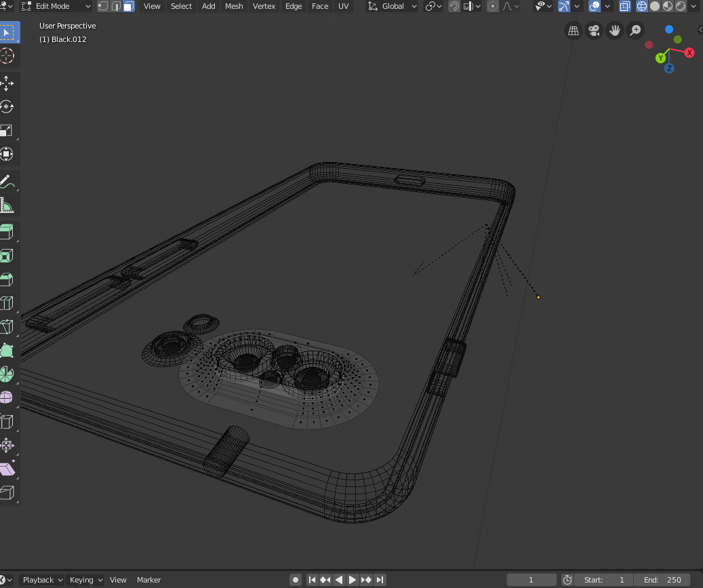Image resolution: width=703 pixels, height=588 pixels.
Task: Click the red X axis on navigation gizmo
Action: tap(690, 52)
